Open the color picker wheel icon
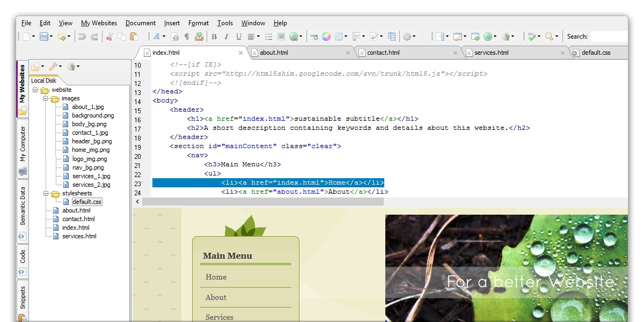This screenshot has height=322, width=644. point(326,36)
